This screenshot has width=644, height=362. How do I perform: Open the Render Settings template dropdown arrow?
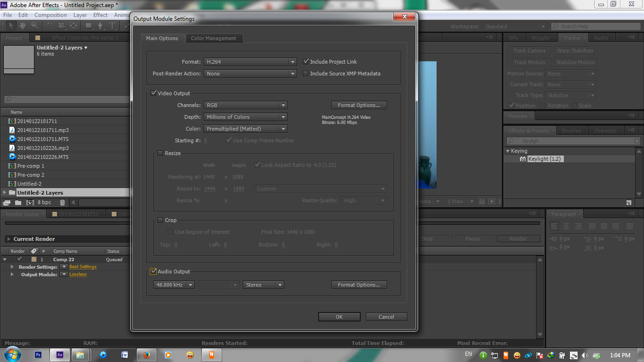[x=64, y=267]
